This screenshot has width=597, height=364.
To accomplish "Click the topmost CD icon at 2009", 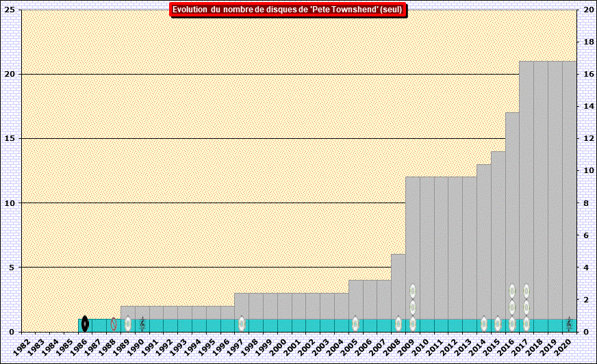I will coord(413,291).
